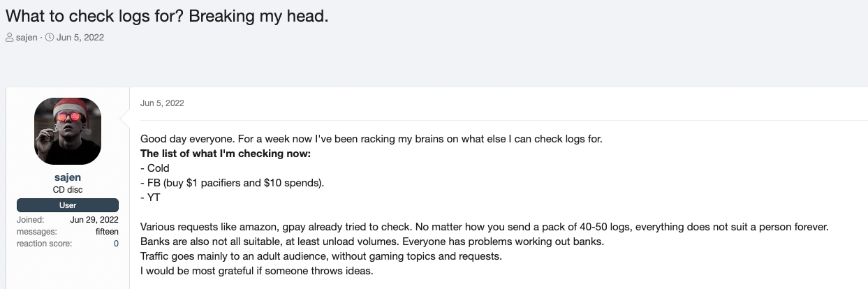Viewport: 868px width, 289px height.
Task: Open the sajen author link under thread title
Action: (x=27, y=38)
